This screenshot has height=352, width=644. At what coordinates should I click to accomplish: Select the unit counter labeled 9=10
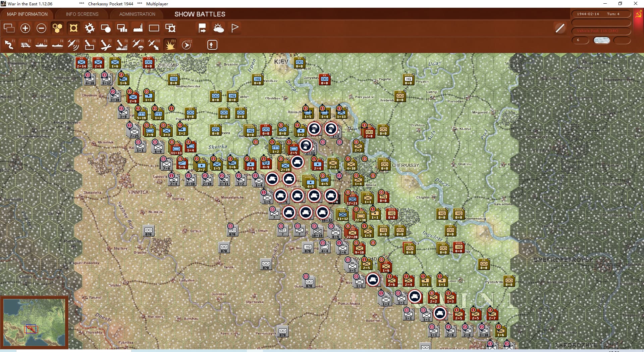(359, 248)
